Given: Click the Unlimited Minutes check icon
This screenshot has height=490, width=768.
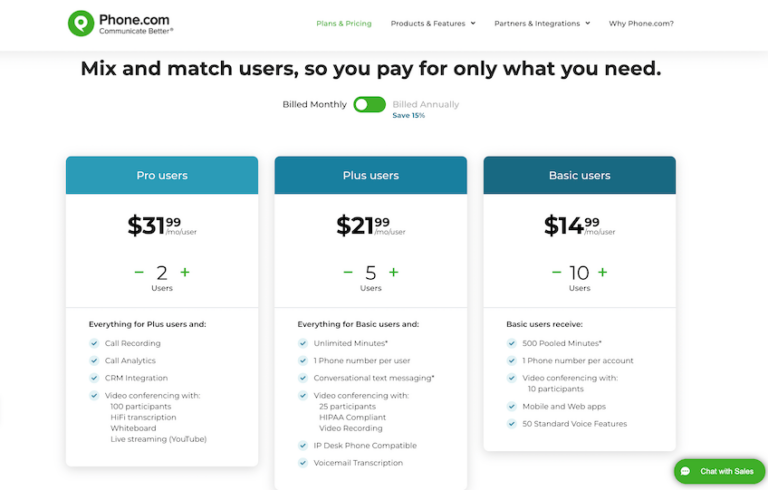Looking at the screenshot, I should coord(303,343).
